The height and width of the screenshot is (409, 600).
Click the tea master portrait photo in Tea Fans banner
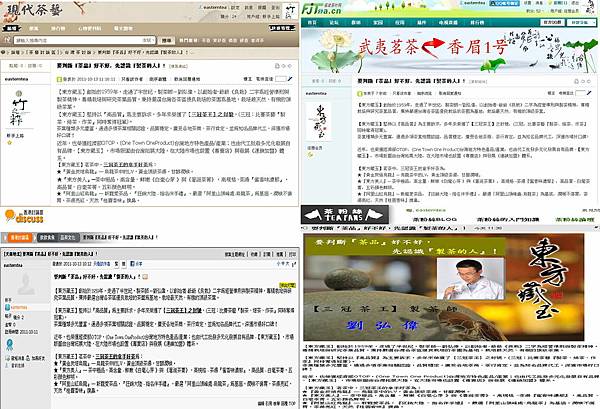pos(470,279)
